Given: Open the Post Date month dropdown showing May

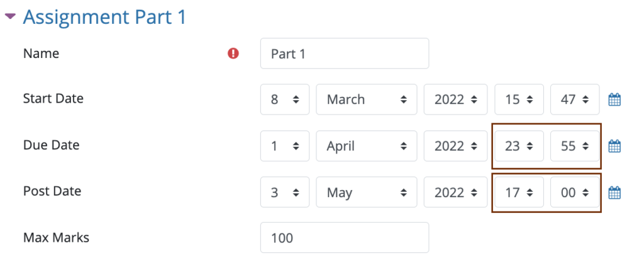Looking at the screenshot, I should click(367, 192).
